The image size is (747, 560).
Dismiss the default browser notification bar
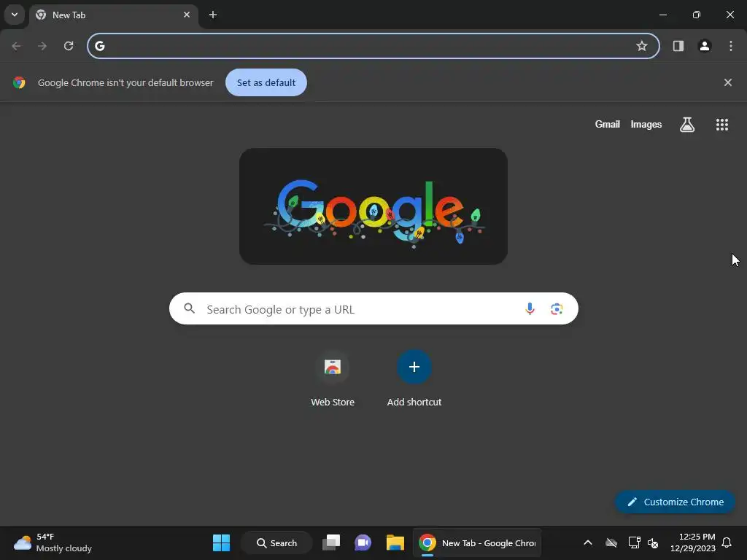point(728,82)
